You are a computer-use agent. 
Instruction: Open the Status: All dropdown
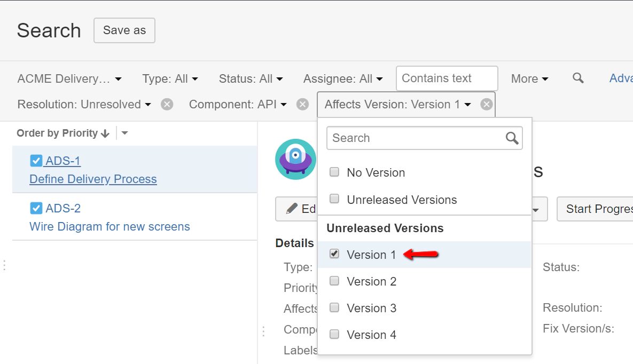point(250,78)
